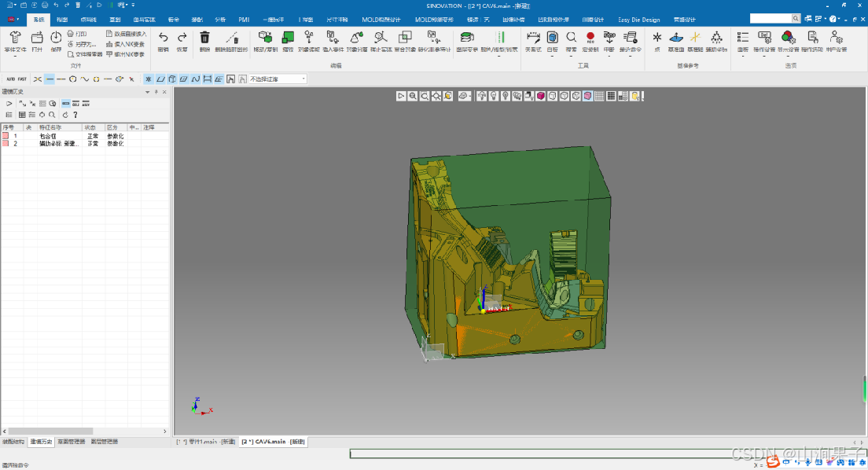868x470 pixels.
Task: Start macro recording with the REC icon
Action: pos(590,36)
